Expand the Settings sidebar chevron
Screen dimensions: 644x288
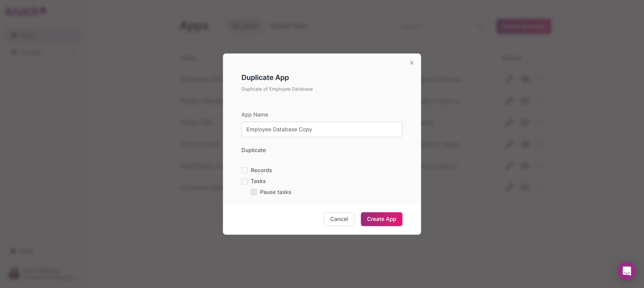coord(73,52)
